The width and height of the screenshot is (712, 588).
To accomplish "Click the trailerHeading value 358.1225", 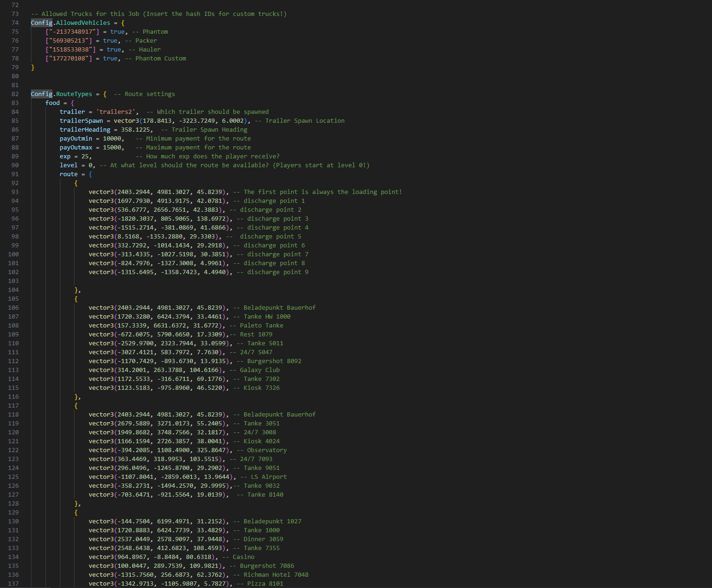I will 136,129.
